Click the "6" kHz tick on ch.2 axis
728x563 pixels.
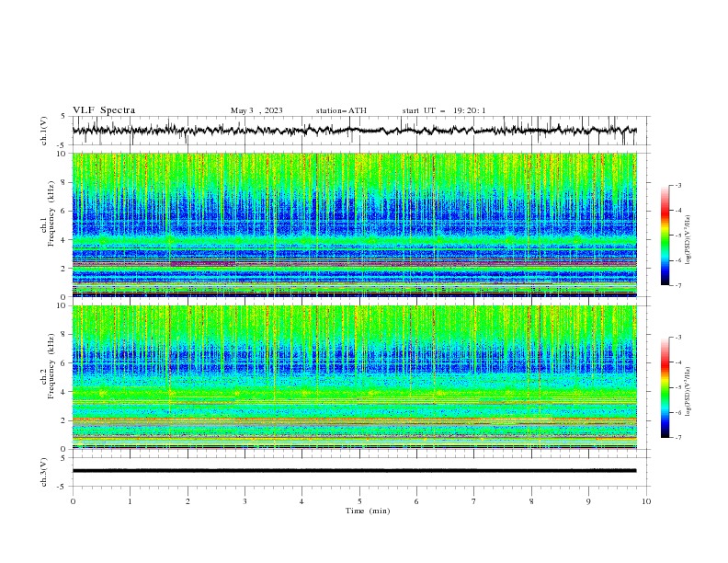(x=64, y=363)
